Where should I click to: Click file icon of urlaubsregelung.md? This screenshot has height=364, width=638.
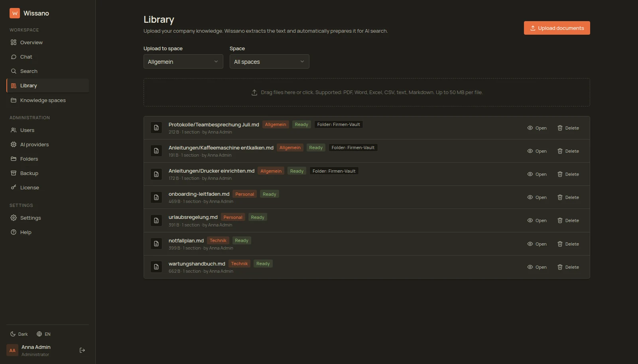pyautogui.click(x=156, y=220)
